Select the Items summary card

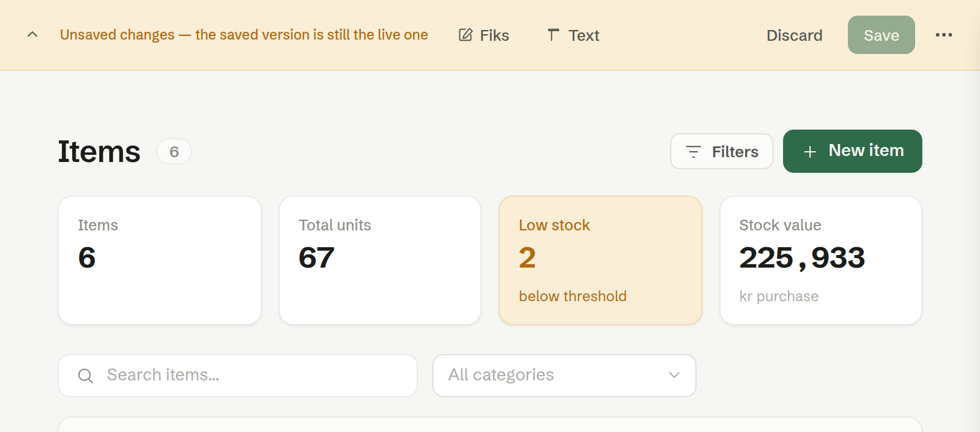[x=160, y=260]
